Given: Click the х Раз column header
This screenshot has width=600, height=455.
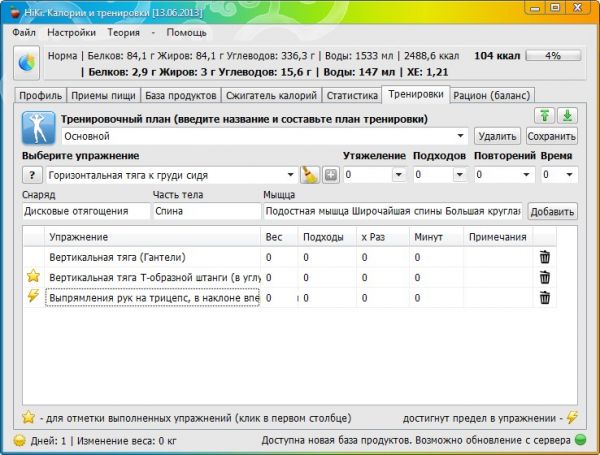Looking at the screenshot, I should pyautogui.click(x=383, y=237).
